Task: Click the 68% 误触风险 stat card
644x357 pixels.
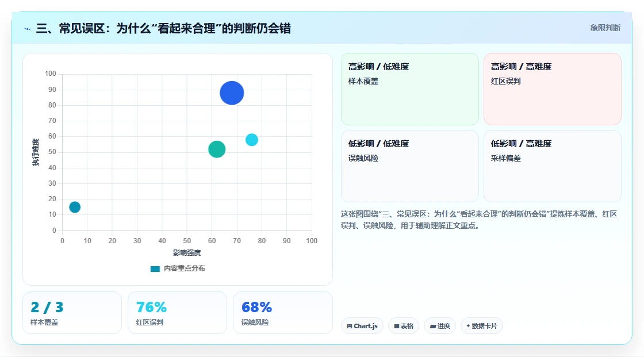Action: point(282,313)
